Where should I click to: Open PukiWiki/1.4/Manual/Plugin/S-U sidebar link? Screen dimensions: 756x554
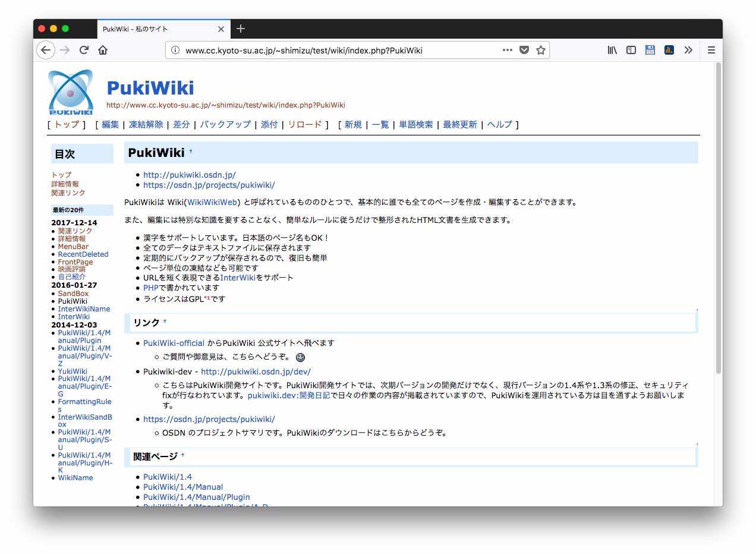coord(84,439)
